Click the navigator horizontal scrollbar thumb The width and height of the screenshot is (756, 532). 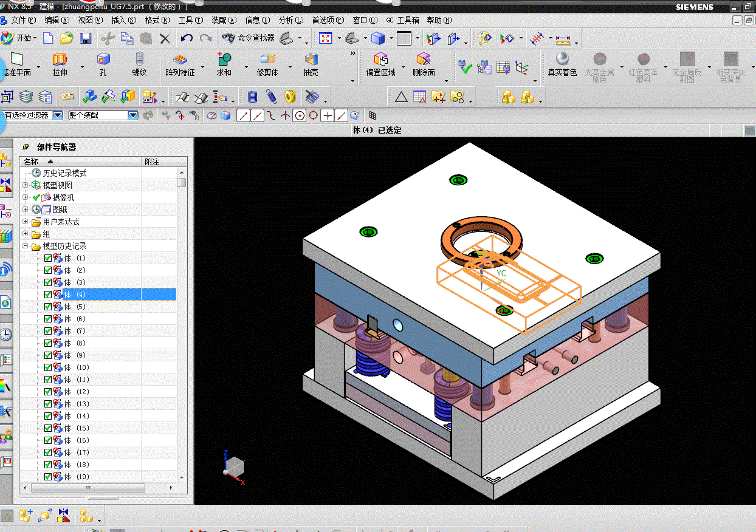click(88, 488)
